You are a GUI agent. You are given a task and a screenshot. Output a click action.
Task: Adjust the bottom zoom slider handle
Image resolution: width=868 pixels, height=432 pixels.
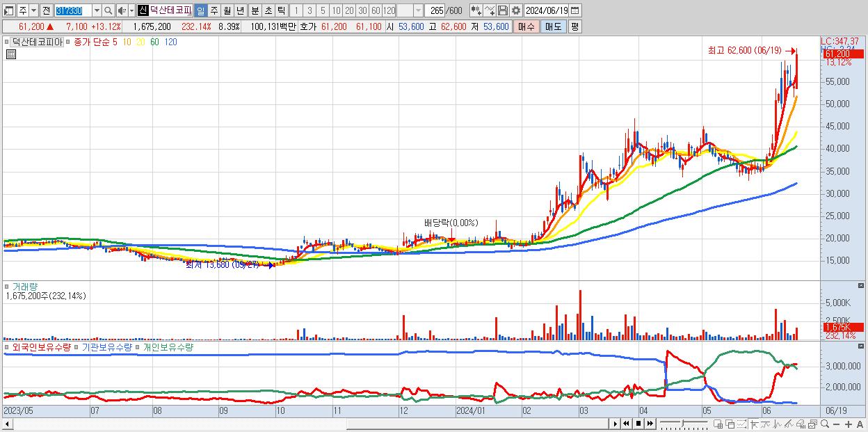tap(682, 424)
